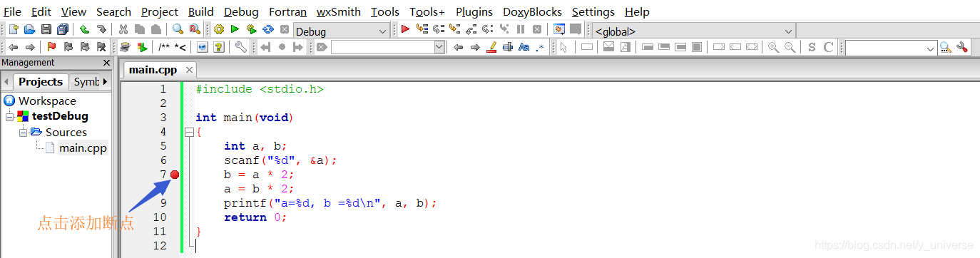This screenshot has height=258, width=980.
Task: Insert a DoxyBlocks block comment
Action: [164, 47]
